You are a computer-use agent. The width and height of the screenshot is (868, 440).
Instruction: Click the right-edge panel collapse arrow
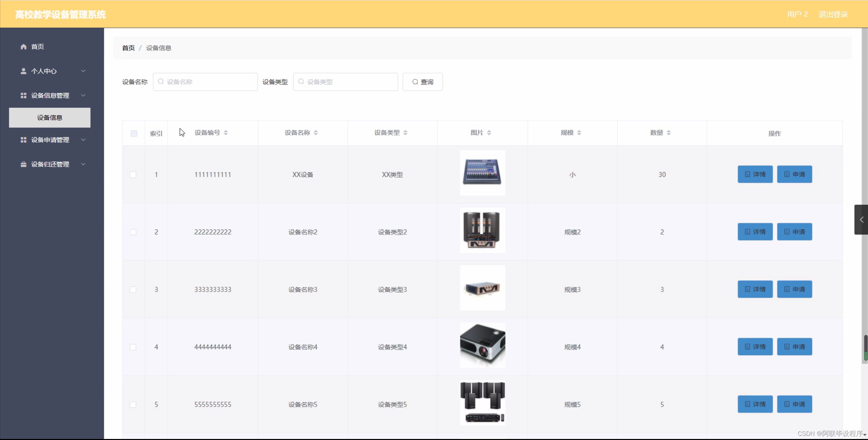click(x=861, y=220)
